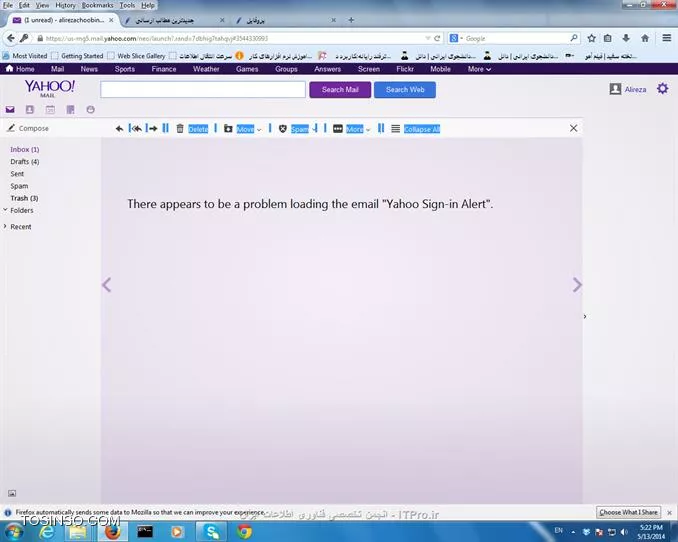678x542 pixels.
Task: Open Skype from the taskbar
Action: pos(211,532)
